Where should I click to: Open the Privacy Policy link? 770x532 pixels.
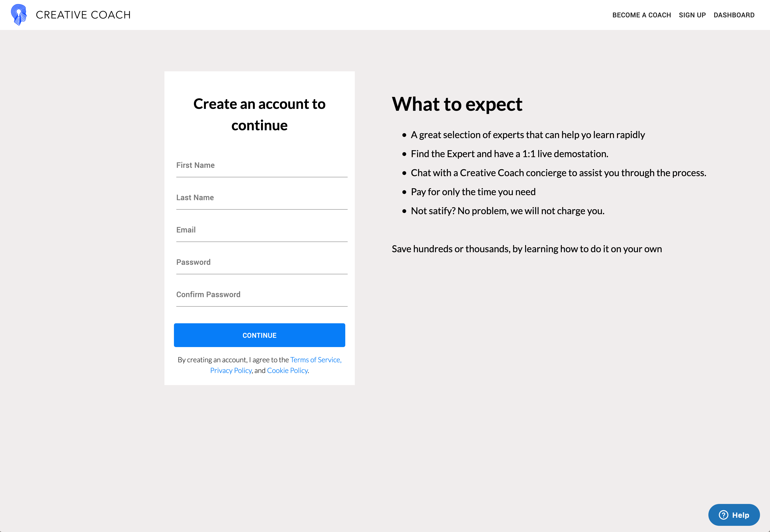click(x=231, y=371)
